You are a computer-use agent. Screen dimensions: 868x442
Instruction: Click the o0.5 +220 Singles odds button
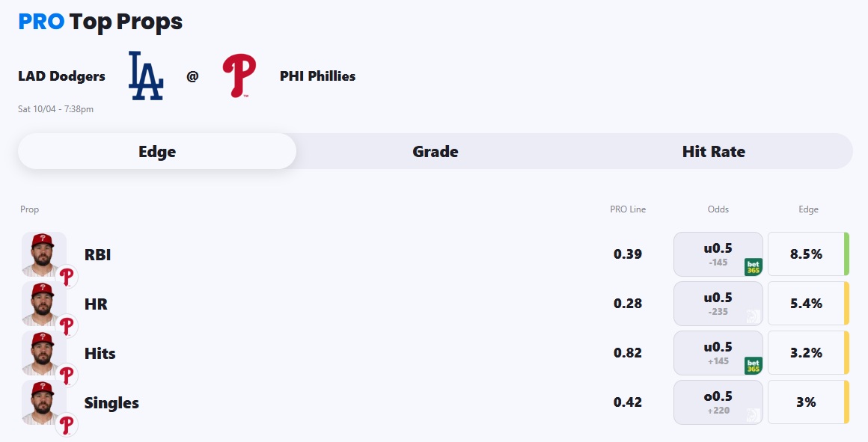coord(717,402)
